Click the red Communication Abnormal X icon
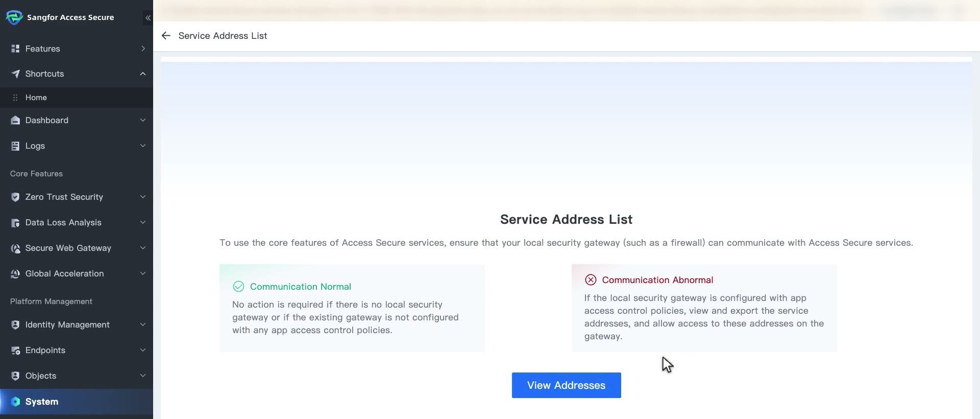This screenshot has height=419, width=980. (x=591, y=280)
